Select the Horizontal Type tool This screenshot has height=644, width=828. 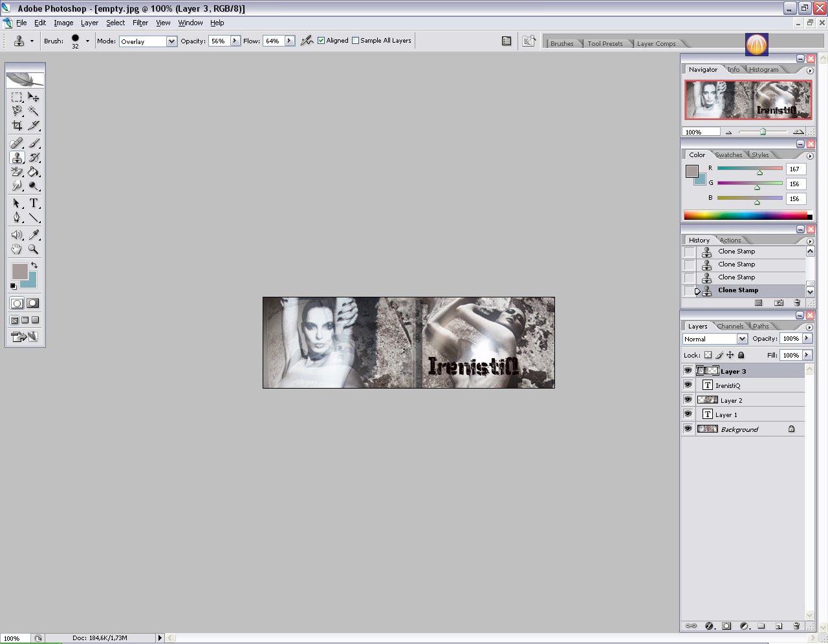[x=34, y=203]
